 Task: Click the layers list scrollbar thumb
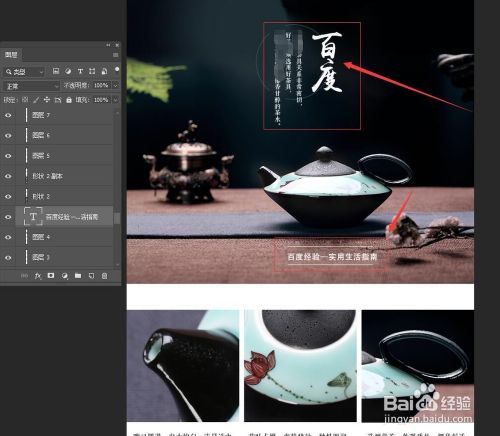tap(117, 218)
